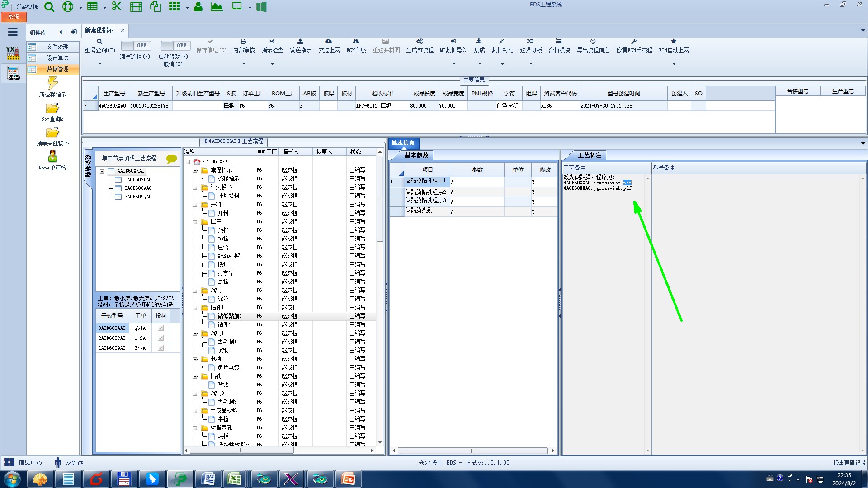This screenshot has height=488, width=868.
Task: Click the 微粘膜钻孔程序1 parameter input field
Action: point(476,182)
